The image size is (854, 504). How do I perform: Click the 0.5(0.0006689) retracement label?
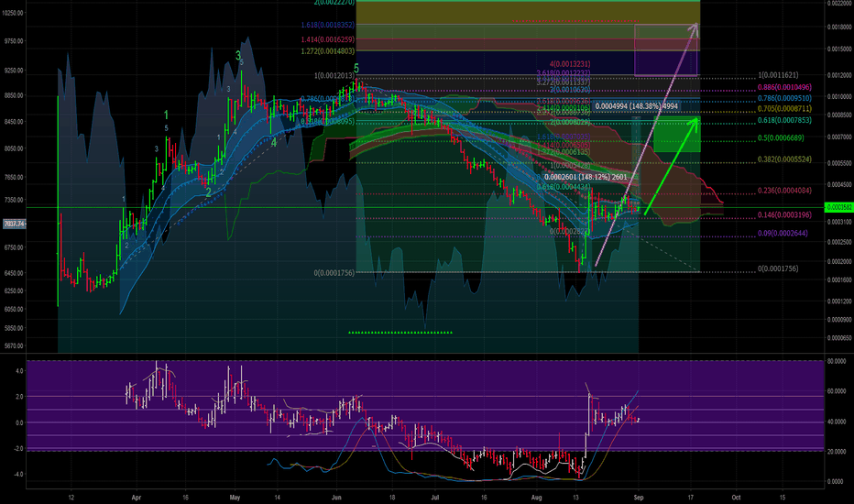tap(781, 138)
